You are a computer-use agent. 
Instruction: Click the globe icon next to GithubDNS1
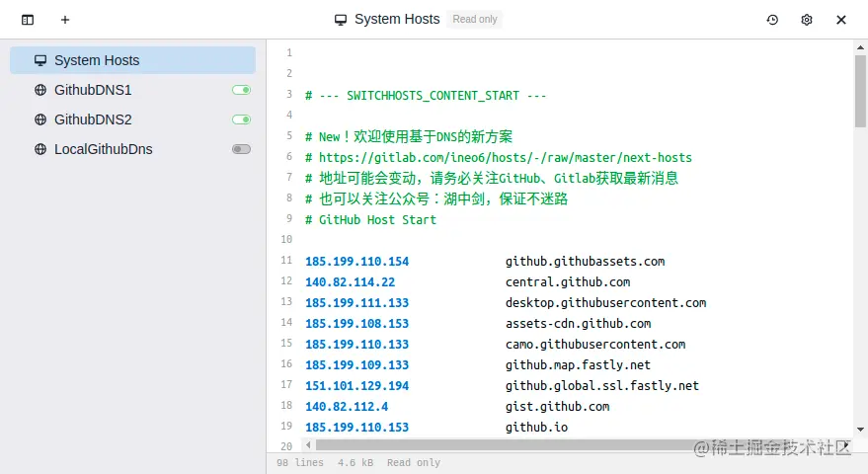click(x=40, y=90)
